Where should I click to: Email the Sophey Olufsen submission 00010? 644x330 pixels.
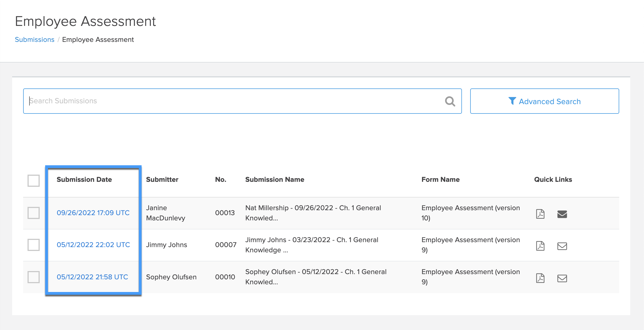tap(562, 278)
